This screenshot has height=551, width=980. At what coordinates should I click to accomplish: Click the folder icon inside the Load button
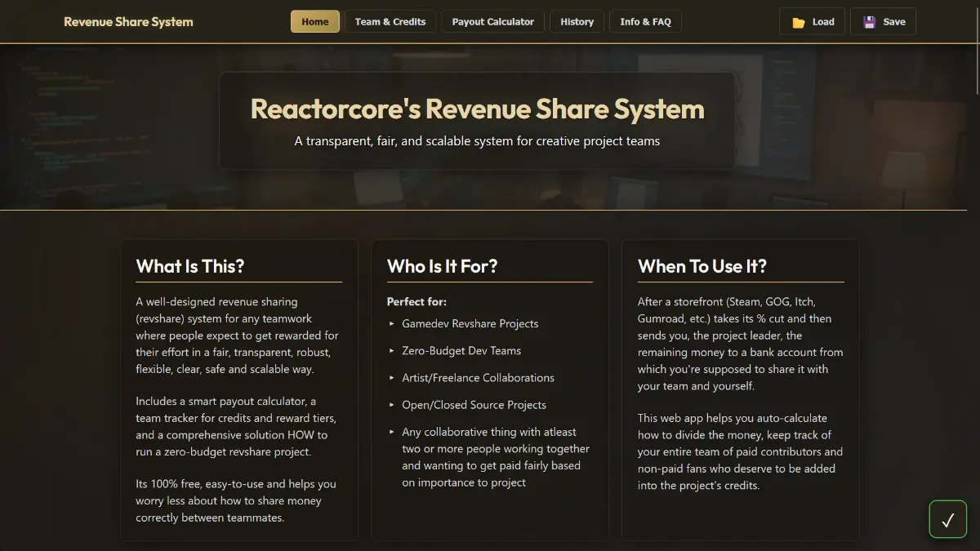[x=799, y=21]
